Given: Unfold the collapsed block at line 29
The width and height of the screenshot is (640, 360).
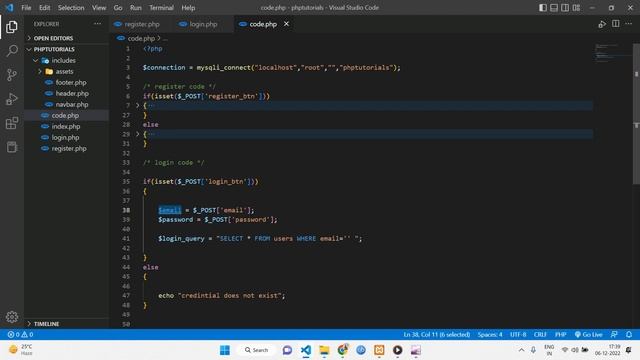Looking at the screenshot, I should 138,134.
